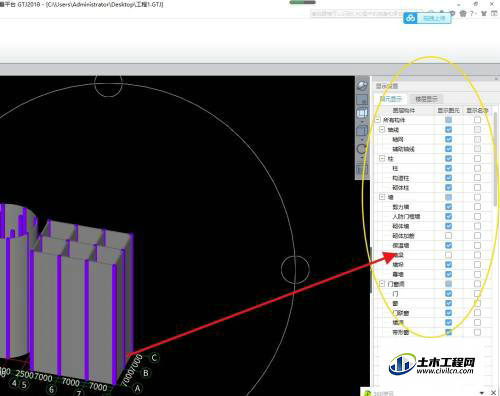Viewport: 500px width, 396px height.
Task: Select the rotate circle tool icon
Action: coord(362,149)
